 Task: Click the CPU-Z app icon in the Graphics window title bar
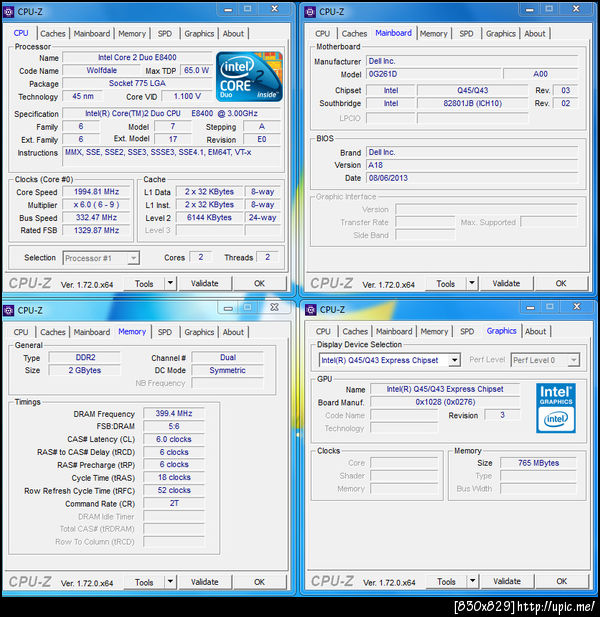(x=310, y=310)
